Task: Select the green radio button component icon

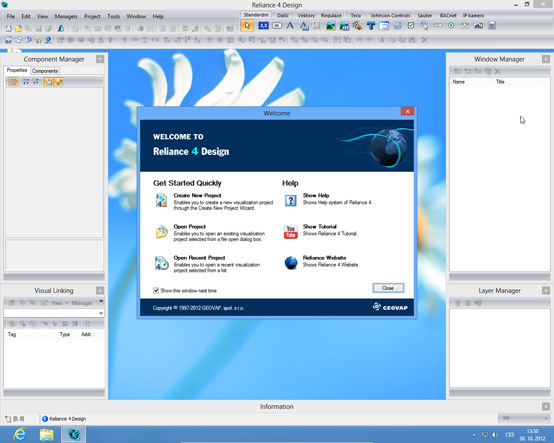Action: click(451, 25)
